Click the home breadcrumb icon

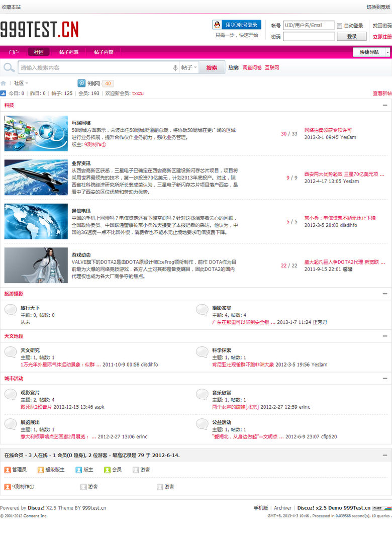click(3, 83)
